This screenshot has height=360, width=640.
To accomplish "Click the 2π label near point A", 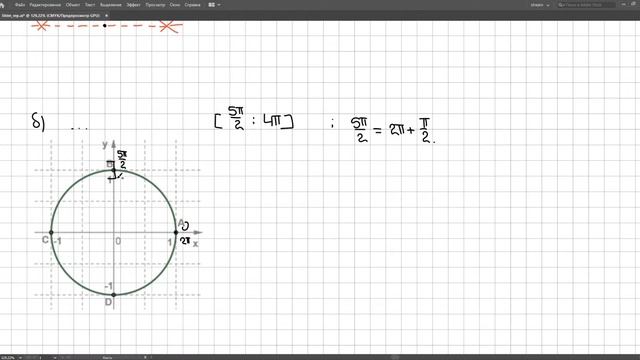I will 185,241.
